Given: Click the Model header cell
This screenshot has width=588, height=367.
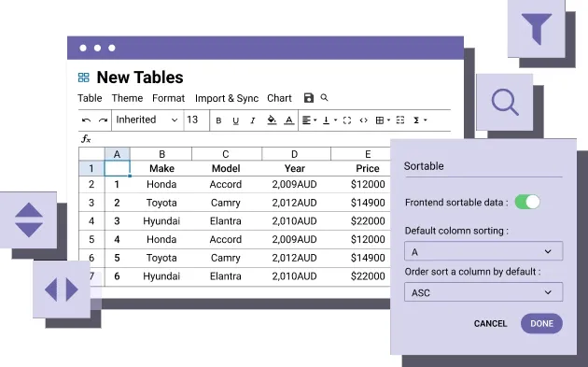Looking at the screenshot, I should tap(227, 168).
